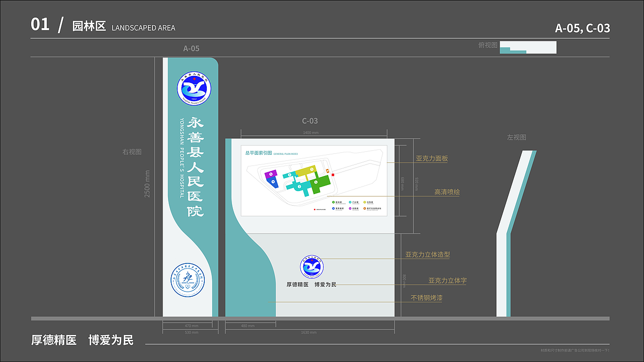
Task: Click the '总平面索引图' map title
Action: pyautogui.click(x=258, y=153)
